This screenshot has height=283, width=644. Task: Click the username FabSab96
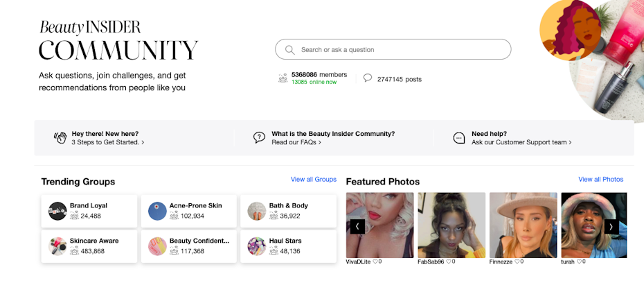pos(431,261)
